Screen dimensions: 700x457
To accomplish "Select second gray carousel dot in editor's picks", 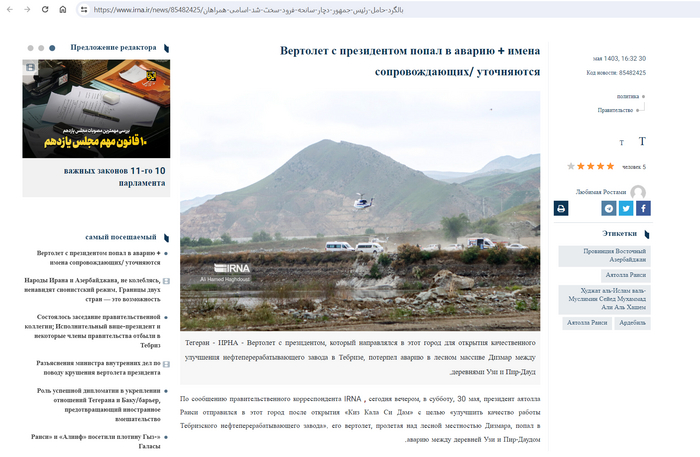I will tap(41, 48).
